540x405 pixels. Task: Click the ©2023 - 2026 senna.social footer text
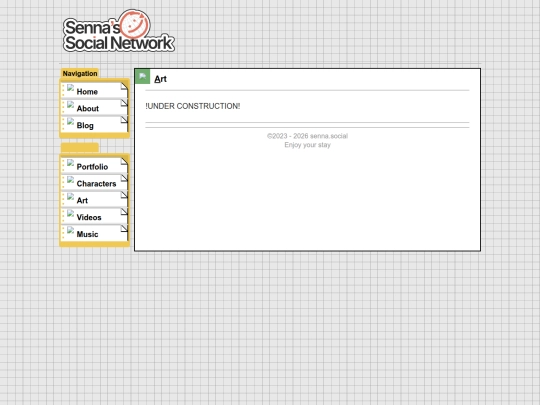(308, 136)
